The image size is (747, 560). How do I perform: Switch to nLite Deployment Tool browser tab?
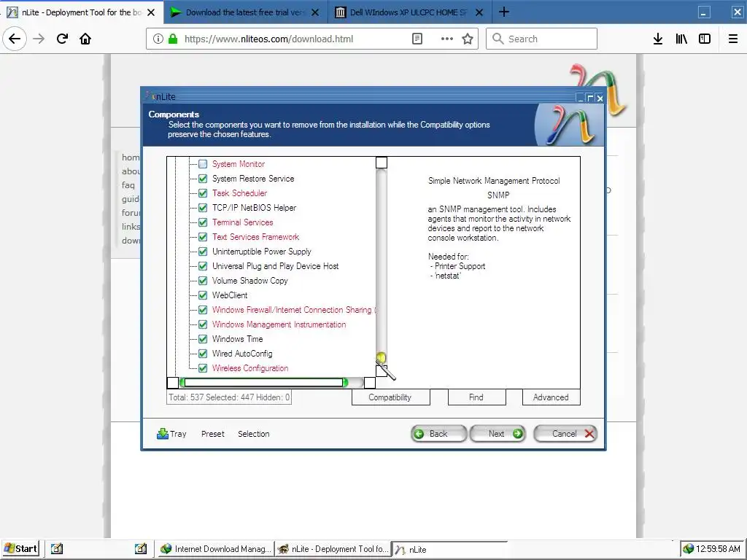click(x=81, y=12)
